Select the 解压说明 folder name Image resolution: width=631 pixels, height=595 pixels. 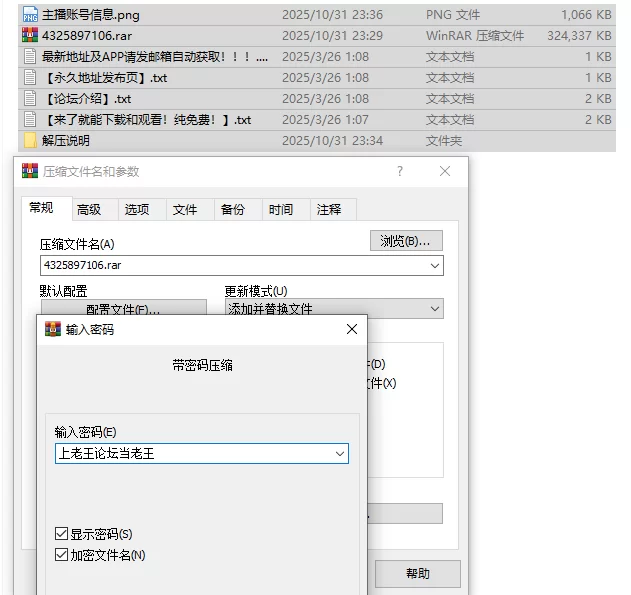(x=66, y=140)
